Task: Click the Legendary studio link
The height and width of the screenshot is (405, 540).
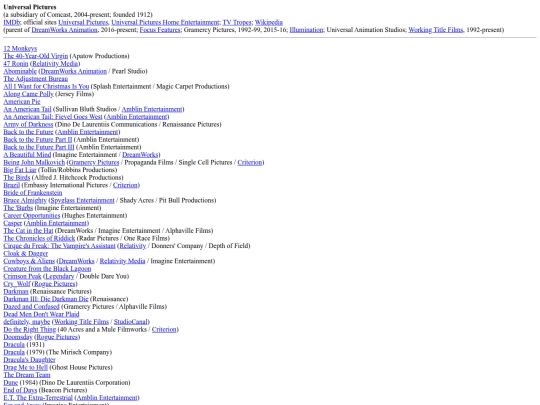Action: (60, 276)
